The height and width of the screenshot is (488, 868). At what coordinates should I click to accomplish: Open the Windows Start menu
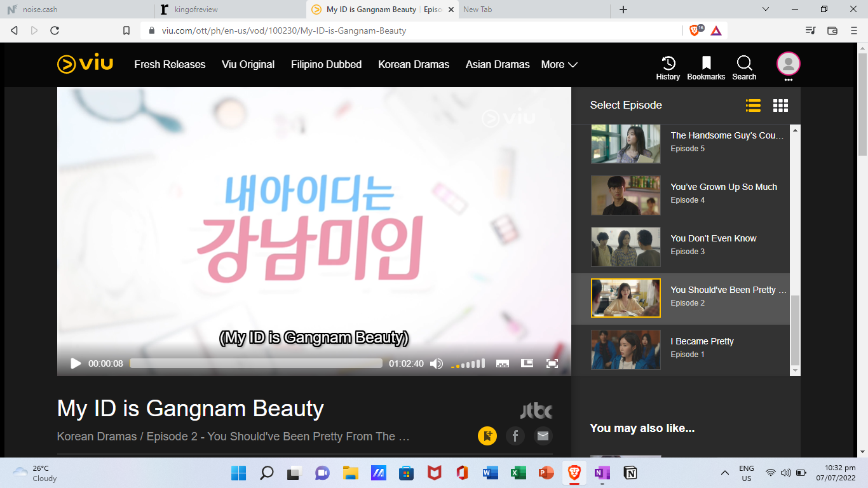coord(239,473)
